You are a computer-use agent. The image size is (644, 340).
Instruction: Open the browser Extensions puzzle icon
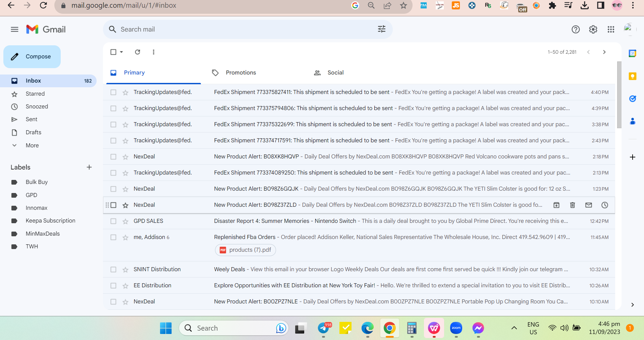552,5
